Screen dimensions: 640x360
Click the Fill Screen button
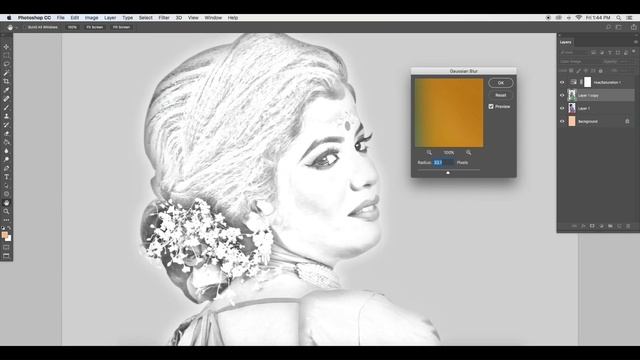click(121, 27)
